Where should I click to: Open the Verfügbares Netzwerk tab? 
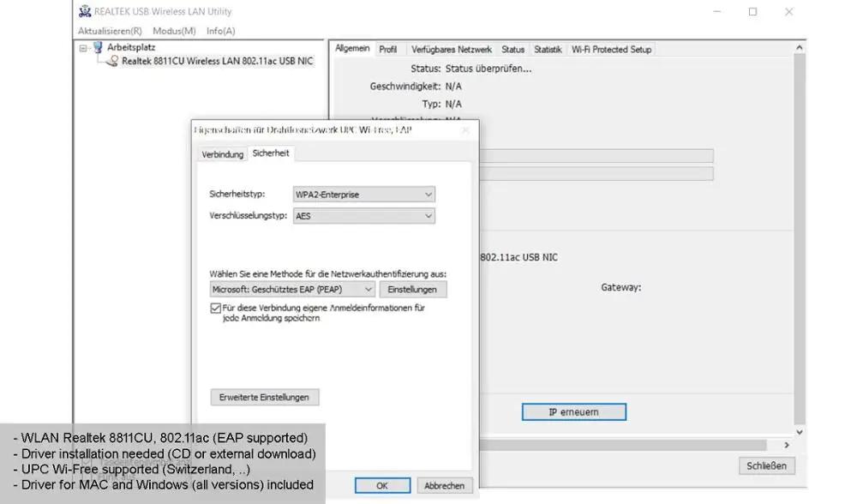coord(452,49)
